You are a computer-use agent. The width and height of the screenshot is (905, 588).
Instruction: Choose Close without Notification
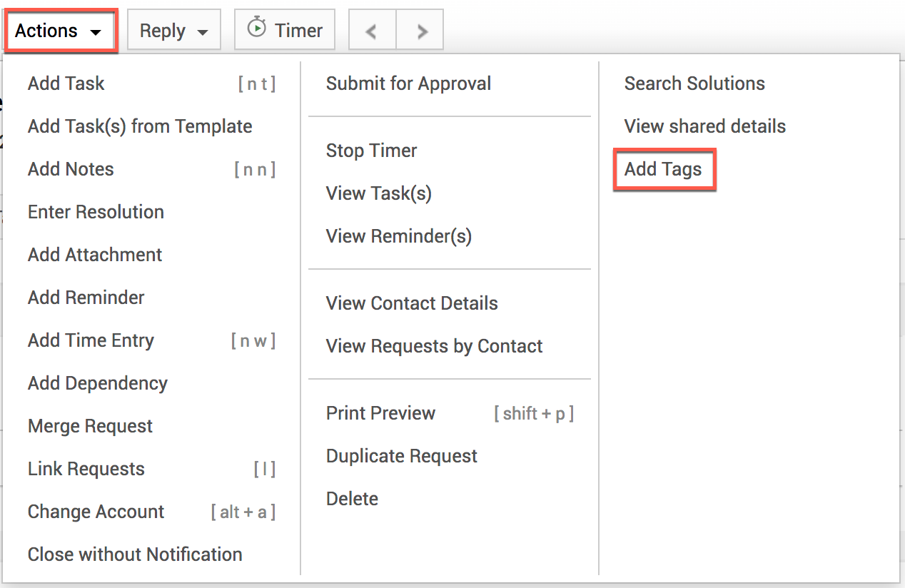pyautogui.click(x=135, y=554)
